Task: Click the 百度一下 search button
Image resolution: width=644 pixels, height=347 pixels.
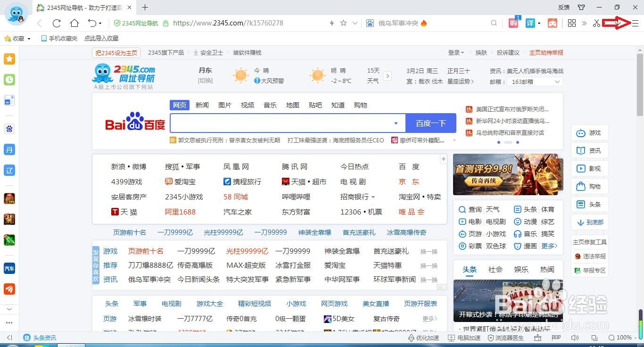Action: [430, 123]
